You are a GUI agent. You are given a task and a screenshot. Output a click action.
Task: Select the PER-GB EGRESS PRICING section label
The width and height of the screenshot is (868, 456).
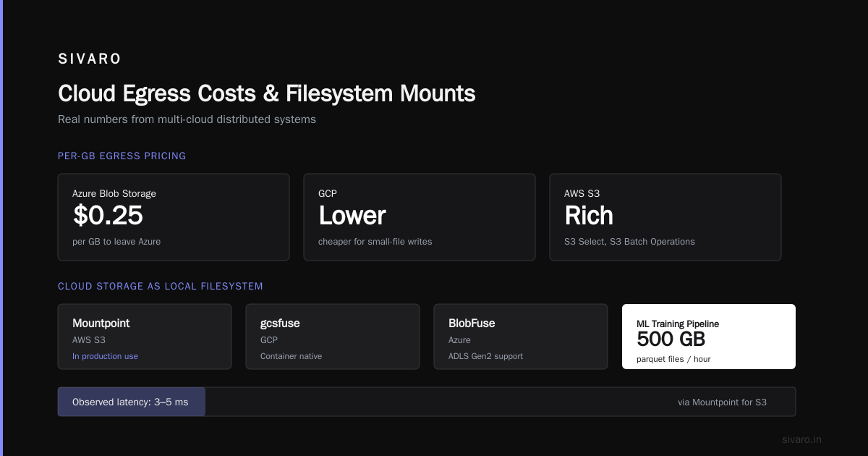pyautogui.click(x=122, y=156)
